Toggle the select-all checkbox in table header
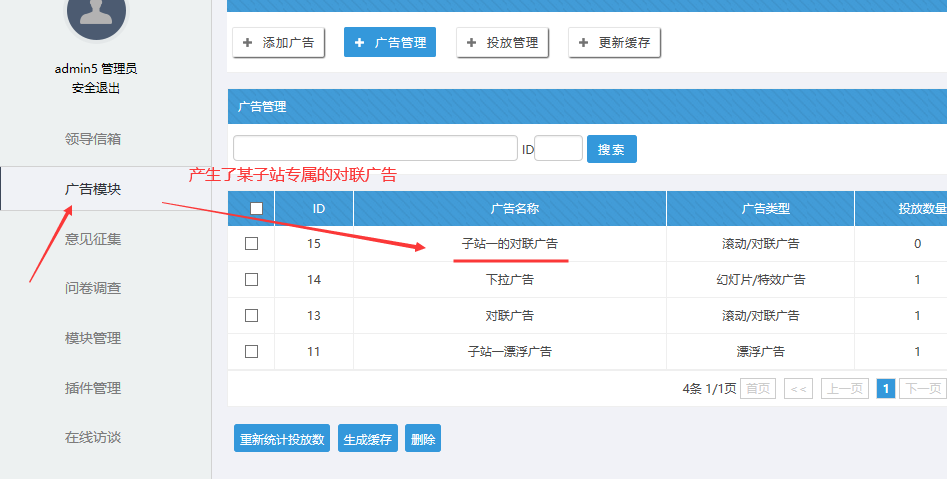 [256, 208]
